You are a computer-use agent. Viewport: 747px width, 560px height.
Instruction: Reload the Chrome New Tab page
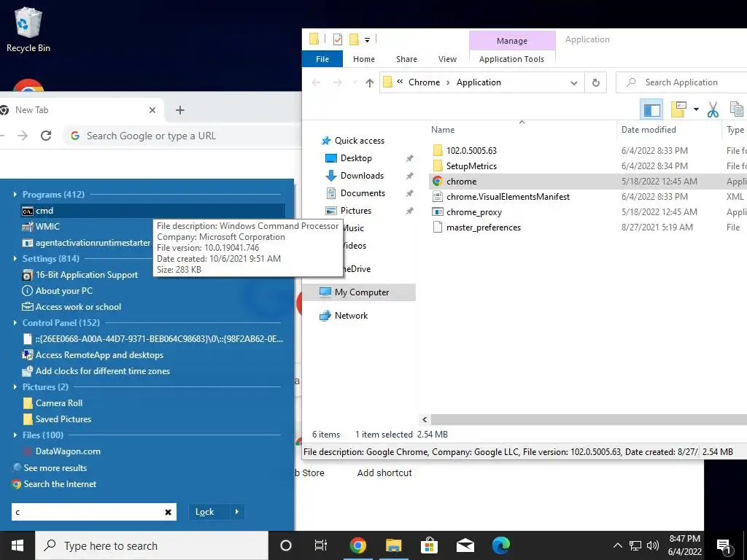pos(46,136)
